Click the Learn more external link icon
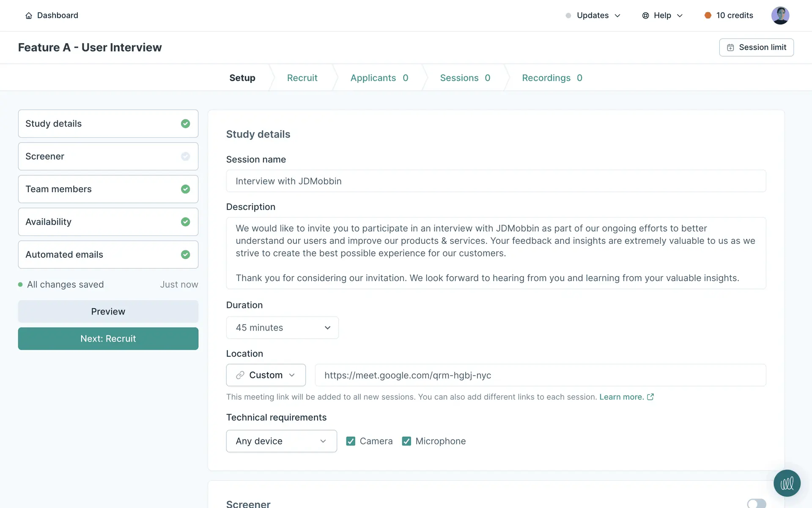The height and width of the screenshot is (508, 812). (650, 397)
